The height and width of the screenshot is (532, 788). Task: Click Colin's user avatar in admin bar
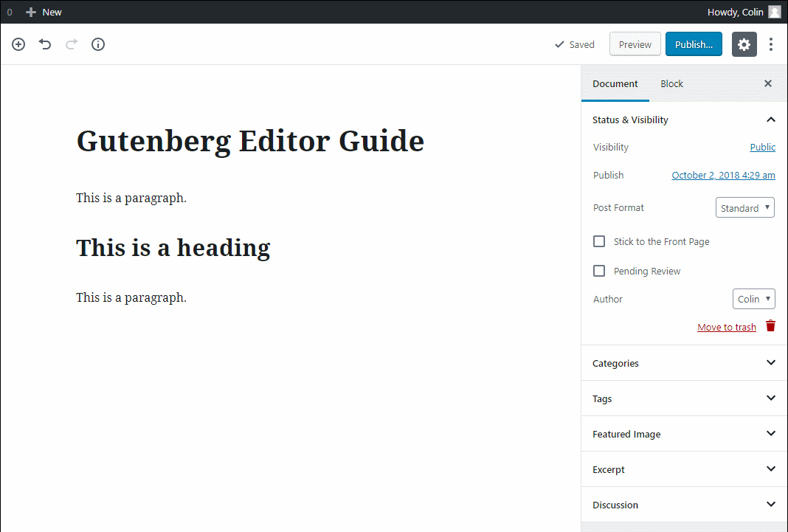click(x=775, y=12)
